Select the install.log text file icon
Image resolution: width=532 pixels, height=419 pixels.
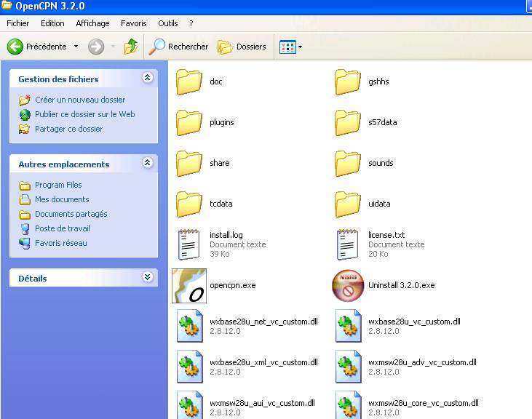click(189, 244)
